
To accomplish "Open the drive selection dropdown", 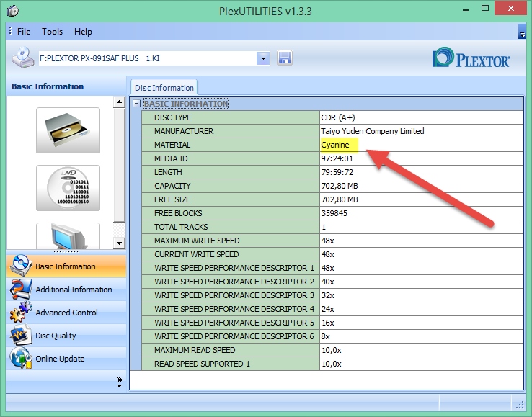I will (263, 58).
